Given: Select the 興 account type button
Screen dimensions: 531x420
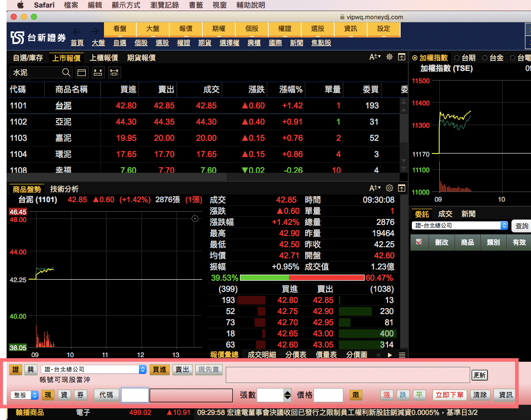Looking at the screenshot, I should tap(31, 370).
